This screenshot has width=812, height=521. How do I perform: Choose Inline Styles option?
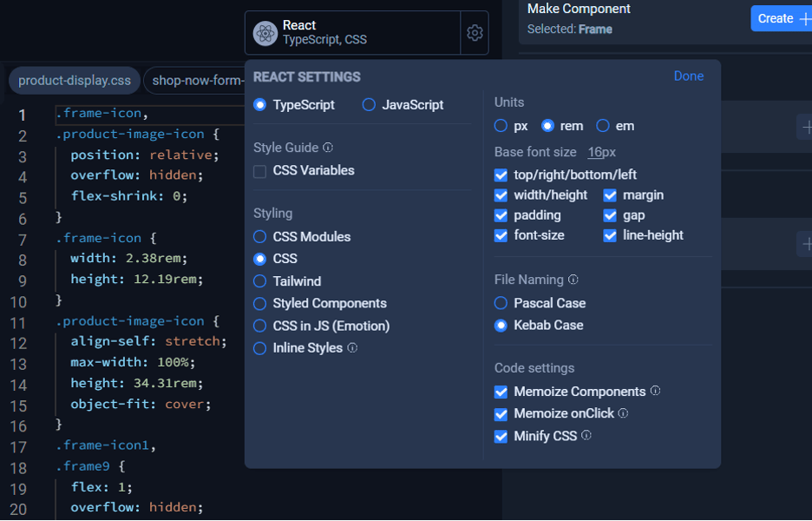click(x=298, y=348)
